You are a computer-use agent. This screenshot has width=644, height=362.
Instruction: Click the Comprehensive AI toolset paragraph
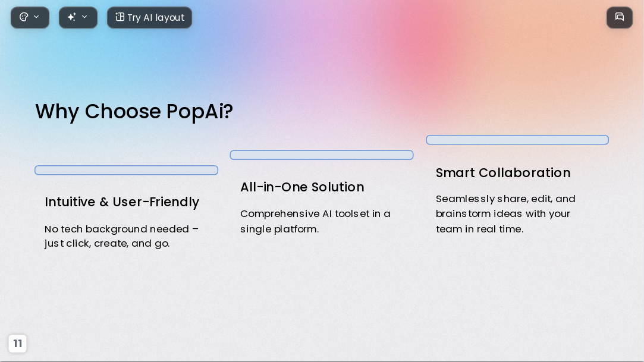click(315, 221)
